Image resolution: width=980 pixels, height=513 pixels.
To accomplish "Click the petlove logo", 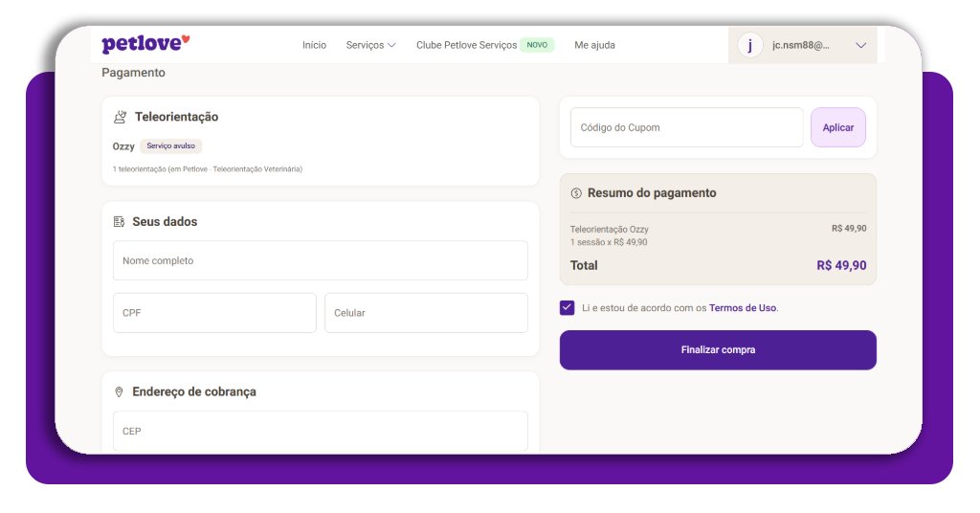I will (145, 44).
